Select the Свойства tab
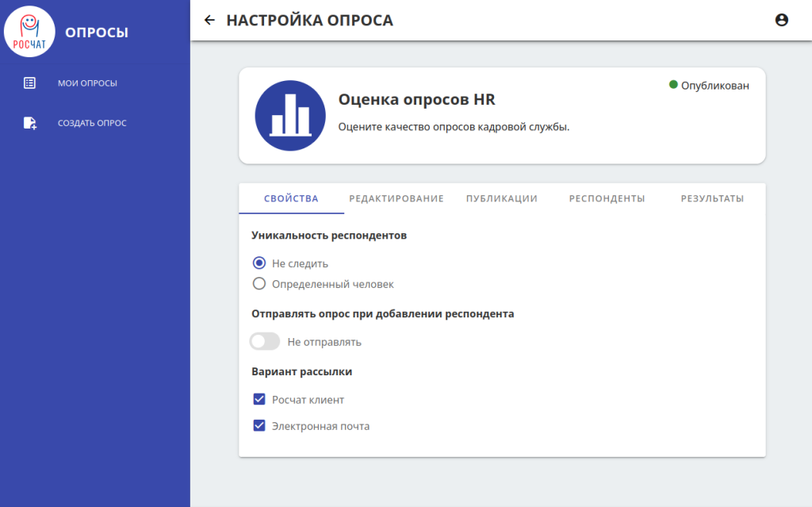 pyautogui.click(x=291, y=198)
